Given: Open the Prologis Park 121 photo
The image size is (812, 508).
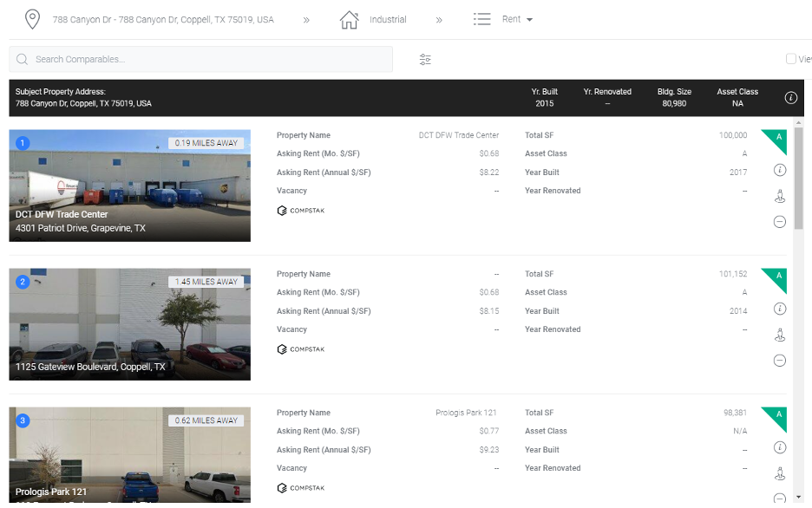Looking at the screenshot, I should point(130,455).
